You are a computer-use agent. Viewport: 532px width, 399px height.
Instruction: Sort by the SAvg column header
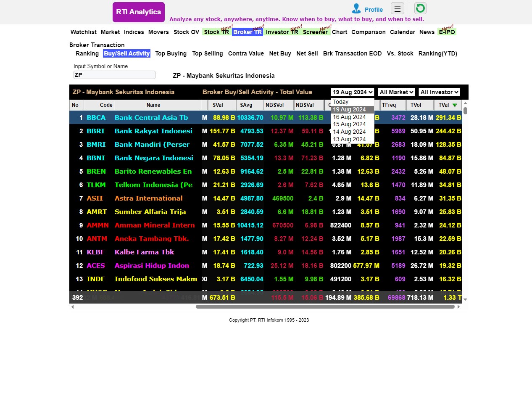coord(250,105)
